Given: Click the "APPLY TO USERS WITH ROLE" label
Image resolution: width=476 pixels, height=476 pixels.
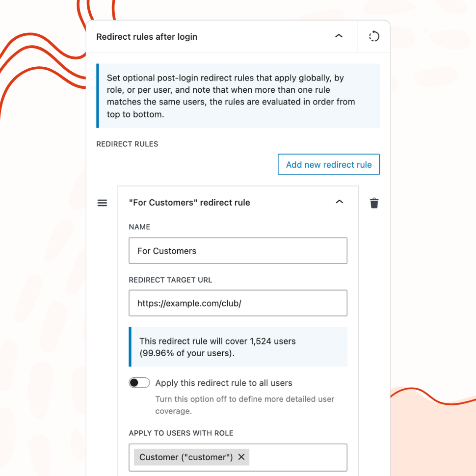Looking at the screenshot, I should pyautogui.click(x=181, y=433).
